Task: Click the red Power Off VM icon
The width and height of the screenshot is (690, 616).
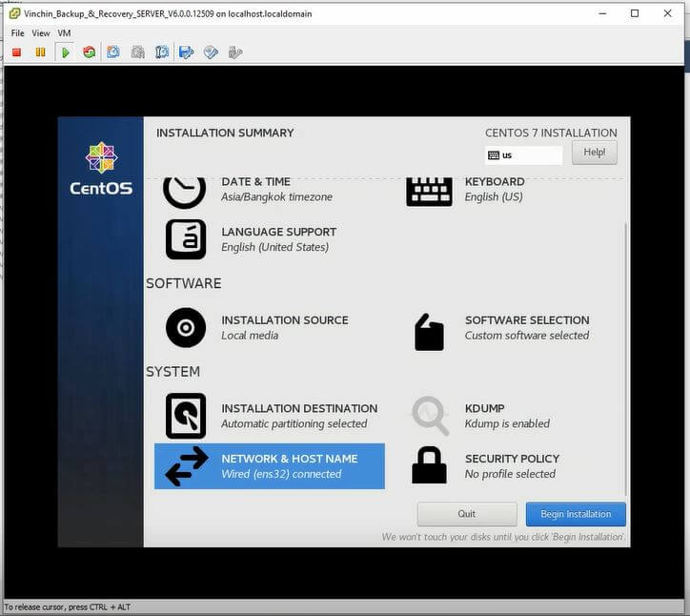Action: [x=17, y=52]
